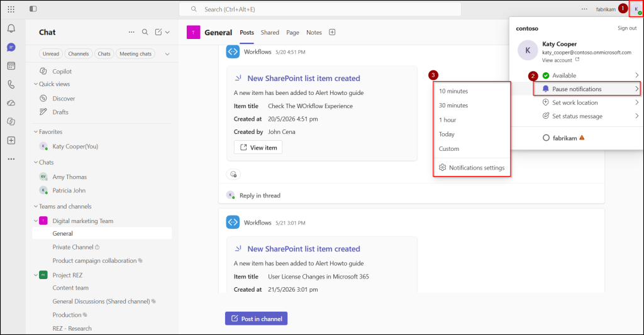Open more apps ellipsis in left rail
Image resolution: width=644 pixels, height=335 pixels.
11,159
